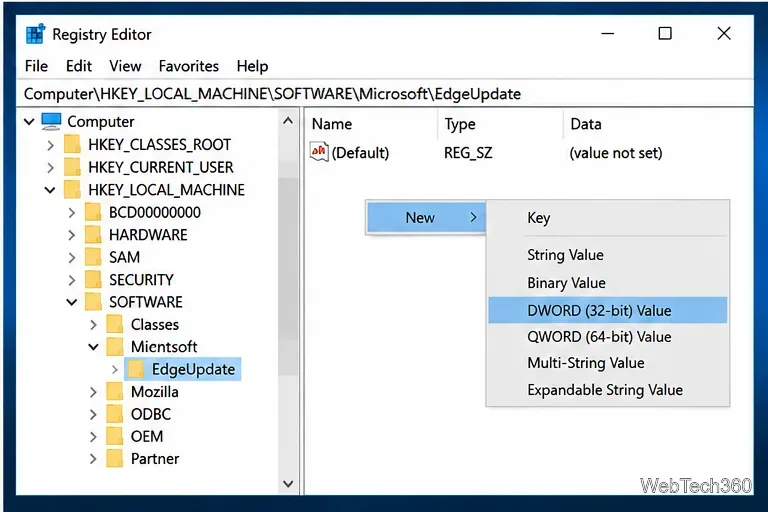768x512 pixels.
Task: Expand the HKEY_CURRENT_USER hive
Action: pos(50,167)
